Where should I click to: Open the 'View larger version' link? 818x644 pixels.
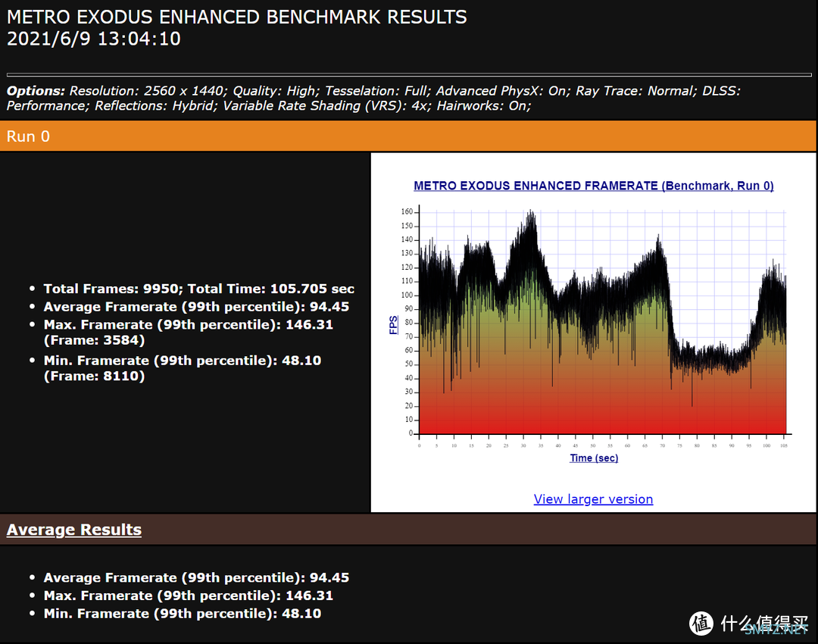(x=593, y=499)
